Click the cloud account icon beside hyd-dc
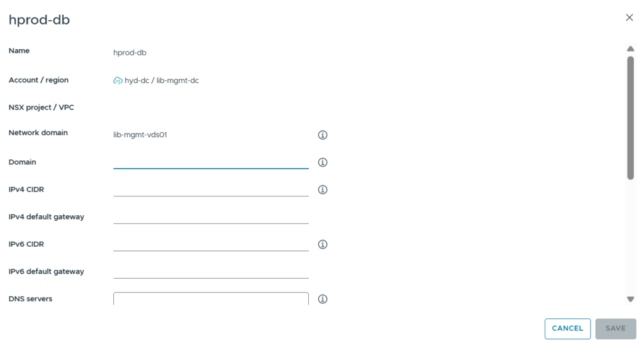644x353 pixels. (x=118, y=81)
